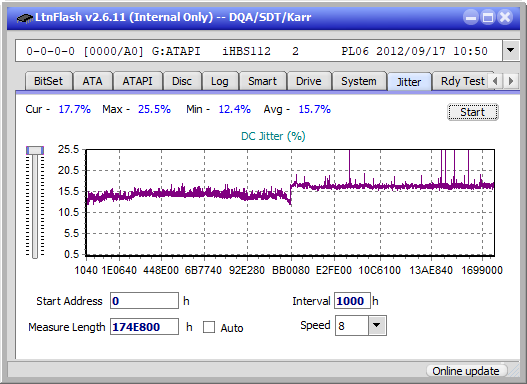Expand the Speed dropdown list

coord(377,325)
